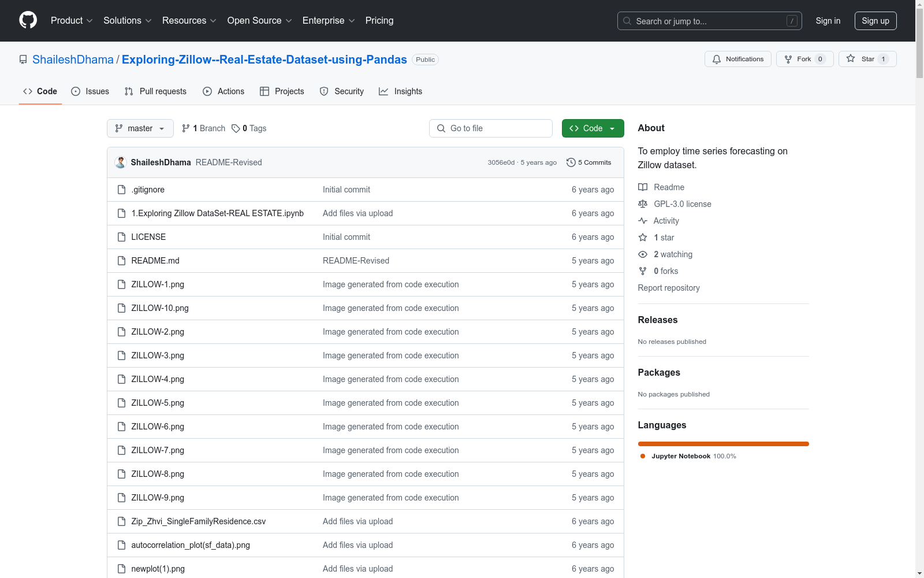This screenshot has width=924, height=578.
Task: Click the tag icon beside Tags
Action: tap(236, 128)
